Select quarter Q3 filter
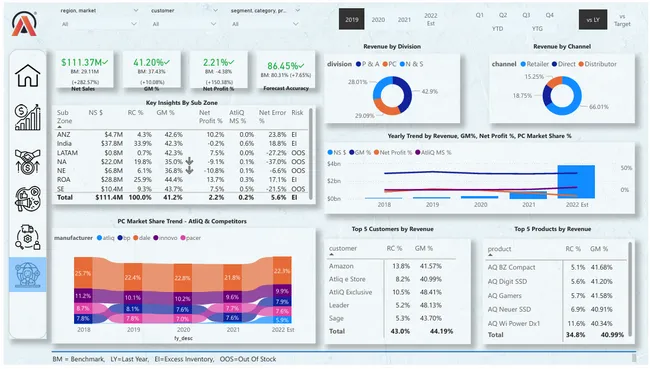The image size is (650, 369). pos(526,15)
